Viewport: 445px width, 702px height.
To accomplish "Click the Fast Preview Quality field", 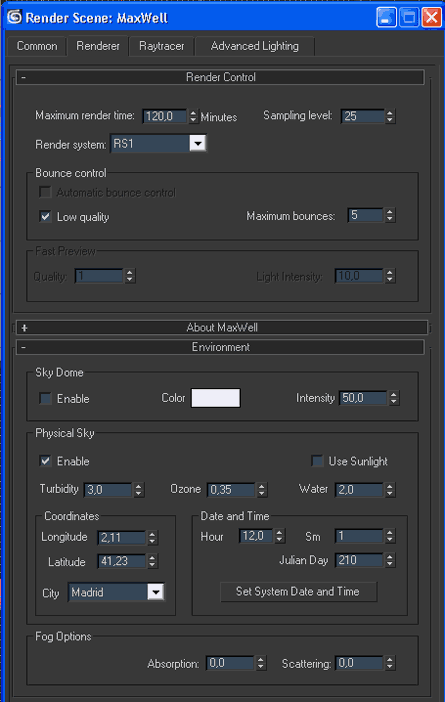I will coord(99,276).
